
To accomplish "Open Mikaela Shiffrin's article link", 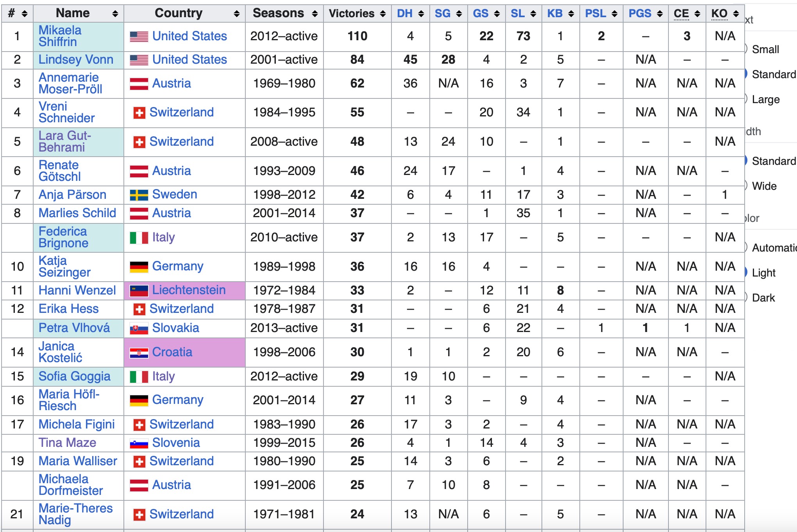I will 60,36.
